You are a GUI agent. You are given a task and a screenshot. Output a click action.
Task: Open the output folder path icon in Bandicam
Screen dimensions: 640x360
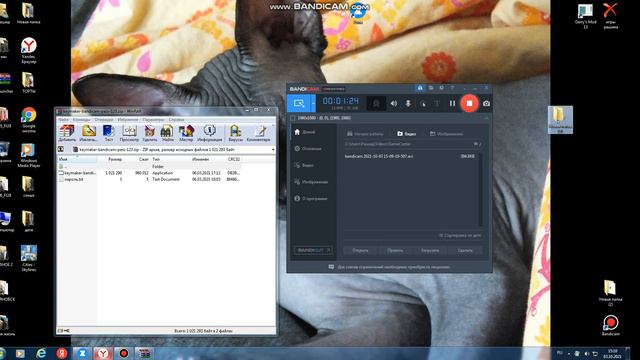click(477, 144)
